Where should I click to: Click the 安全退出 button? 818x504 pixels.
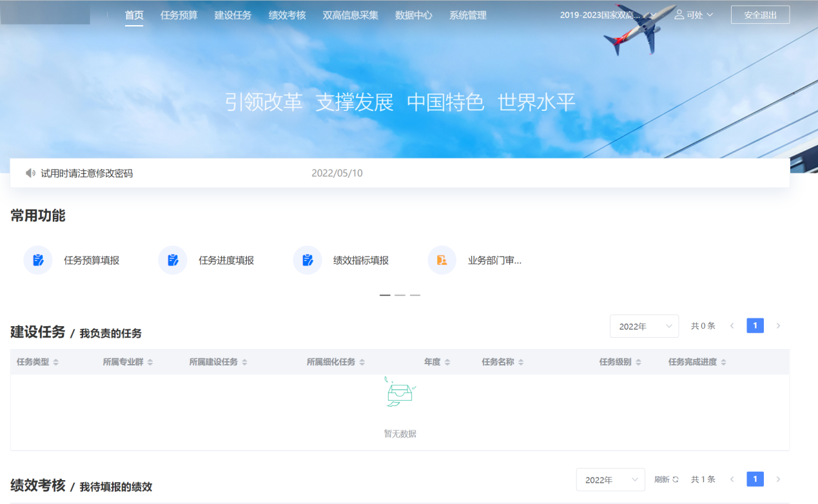click(760, 15)
